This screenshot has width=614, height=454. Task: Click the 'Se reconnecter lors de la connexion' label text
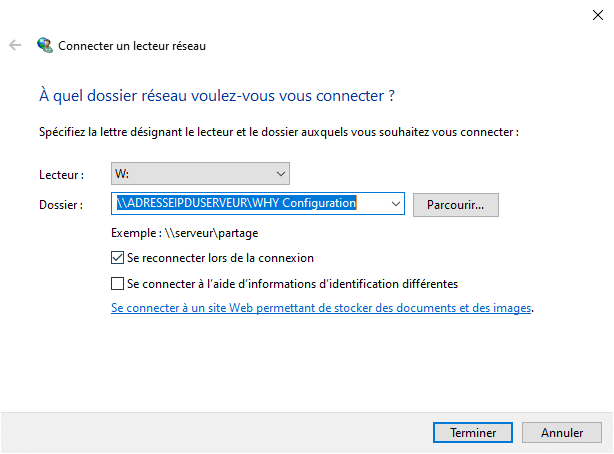220,258
